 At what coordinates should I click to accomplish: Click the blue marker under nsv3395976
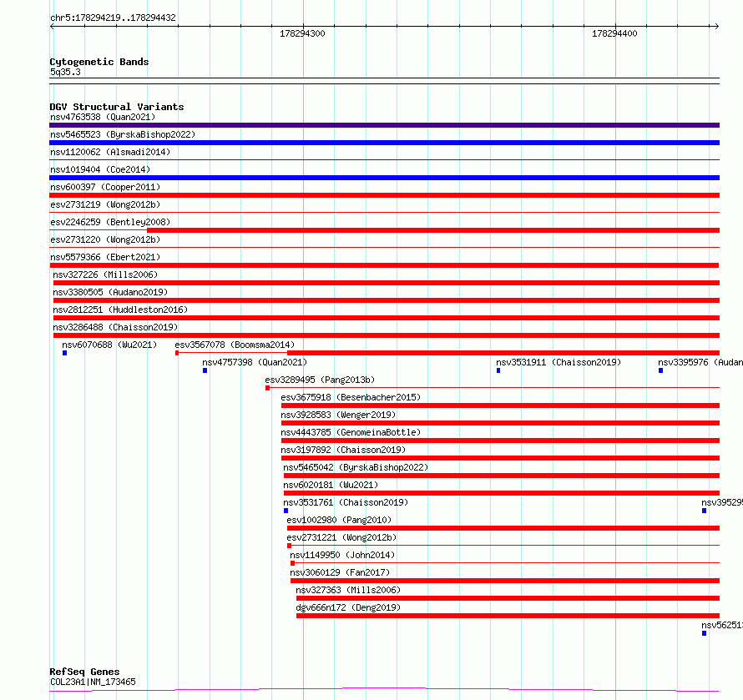660,370
